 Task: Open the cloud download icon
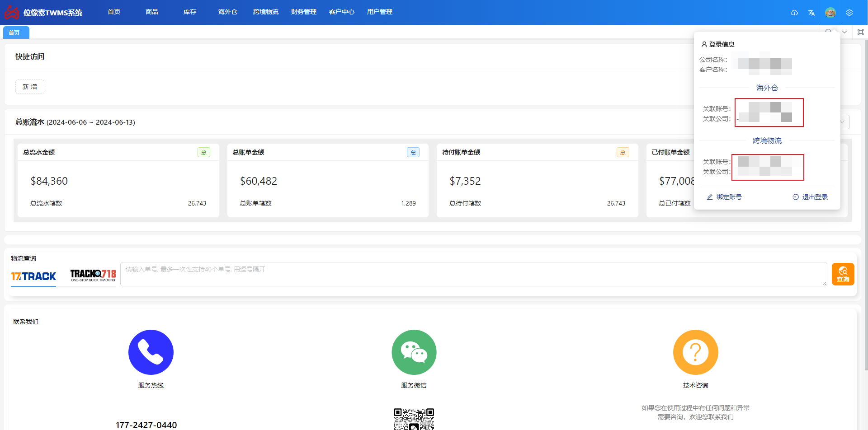[794, 13]
